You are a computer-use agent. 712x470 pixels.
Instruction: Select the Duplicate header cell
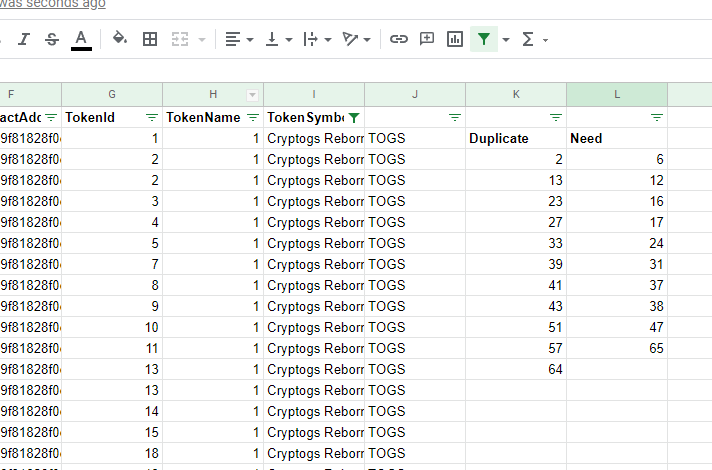click(x=516, y=139)
